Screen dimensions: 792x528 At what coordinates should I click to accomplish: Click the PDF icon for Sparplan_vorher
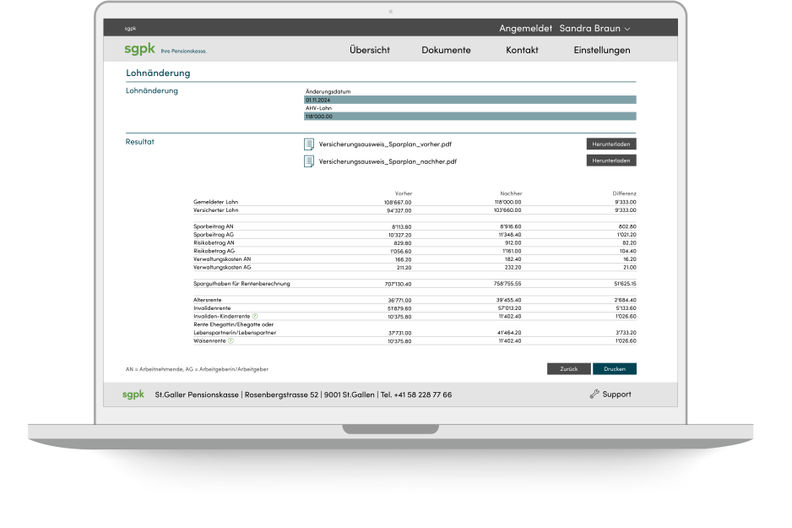(309, 144)
